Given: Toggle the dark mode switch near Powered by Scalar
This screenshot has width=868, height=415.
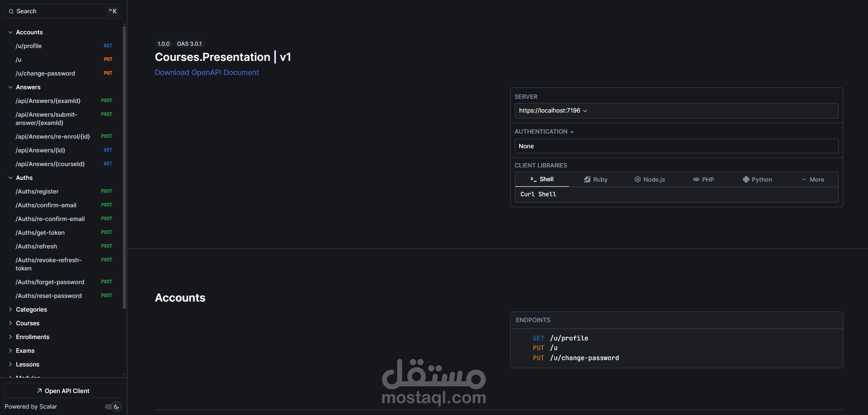Looking at the screenshot, I should pyautogui.click(x=111, y=407).
